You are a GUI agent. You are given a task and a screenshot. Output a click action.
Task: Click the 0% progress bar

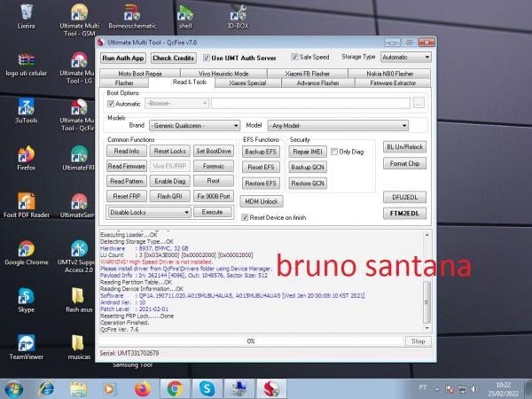point(251,341)
